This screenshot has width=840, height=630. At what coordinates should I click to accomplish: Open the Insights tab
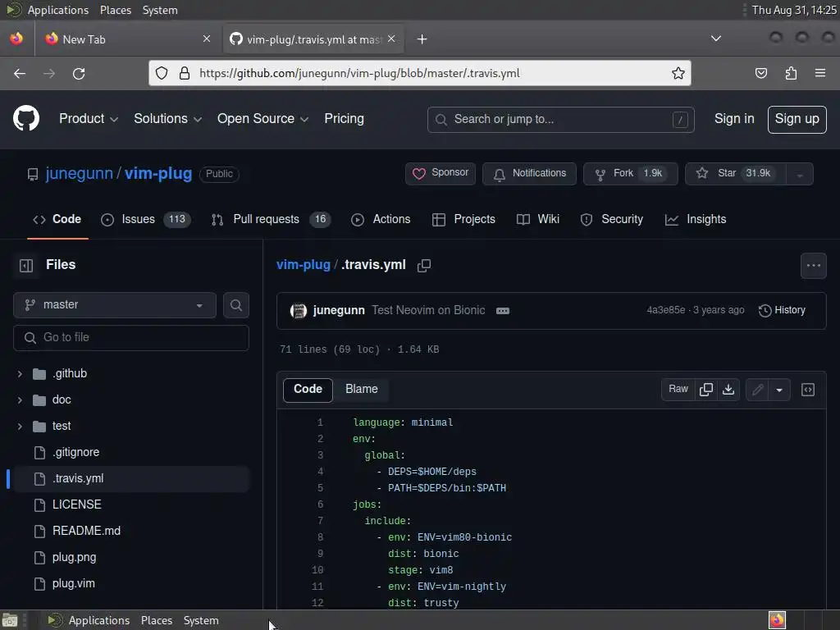pos(696,220)
